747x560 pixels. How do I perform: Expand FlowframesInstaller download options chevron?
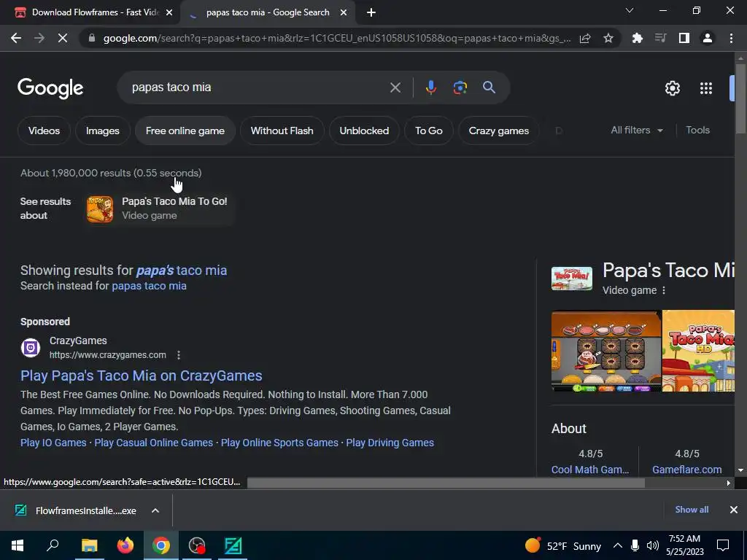[155, 510]
